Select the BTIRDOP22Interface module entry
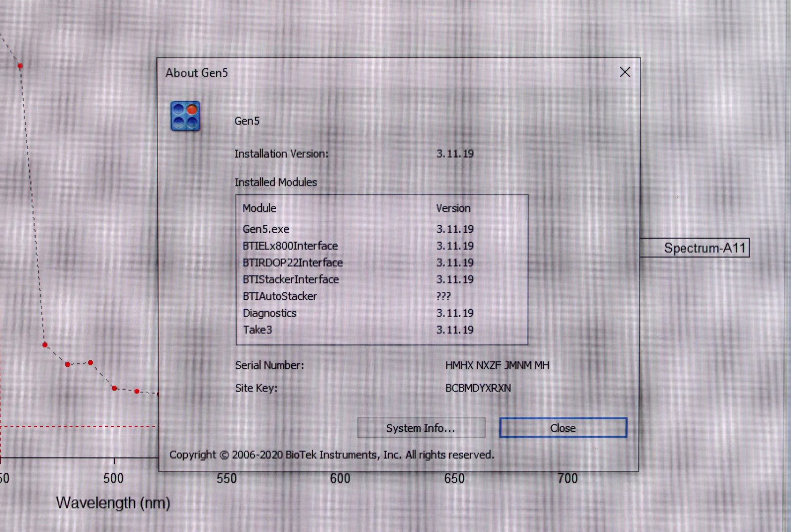 (293, 263)
